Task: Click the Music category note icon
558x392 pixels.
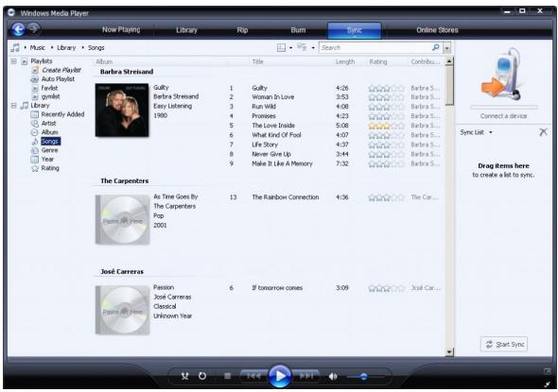Action: point(15,47)
